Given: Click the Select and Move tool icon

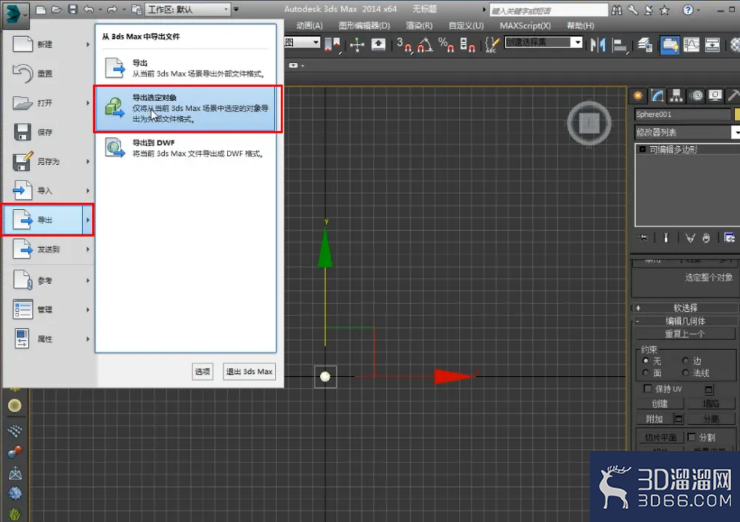Looking at the screenshot, I should (x=357, y=45).
